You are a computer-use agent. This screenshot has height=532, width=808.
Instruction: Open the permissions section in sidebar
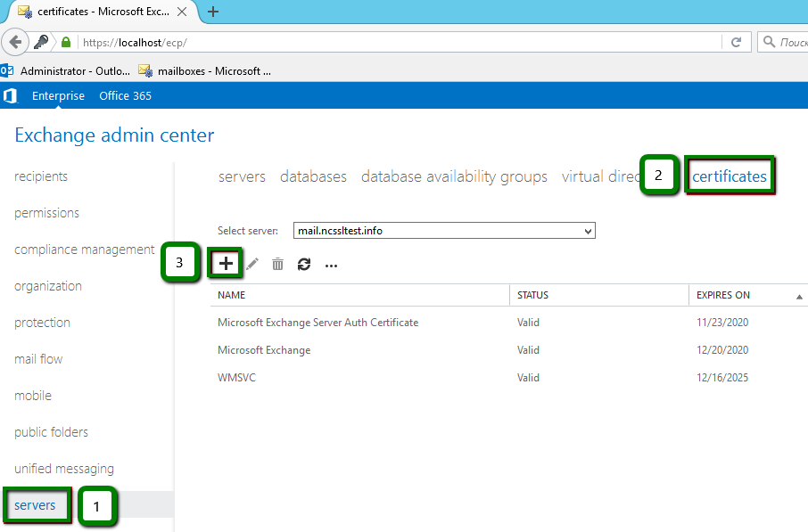[x=47, y=213]
